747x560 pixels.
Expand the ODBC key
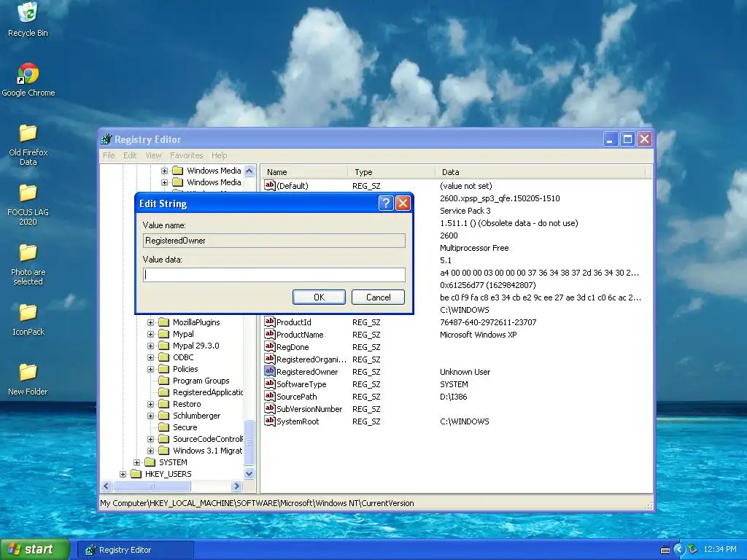tap(150, 357)
